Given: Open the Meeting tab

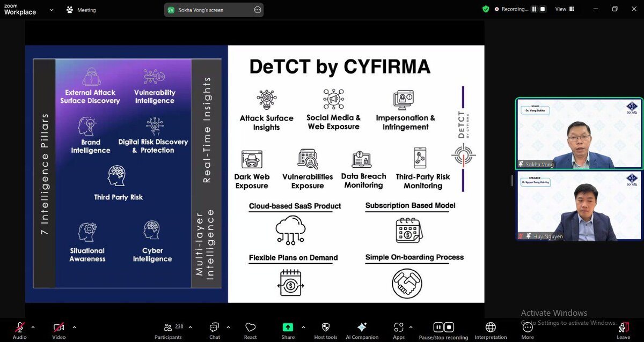Looking at the screenshot, I should click(81, 10).
